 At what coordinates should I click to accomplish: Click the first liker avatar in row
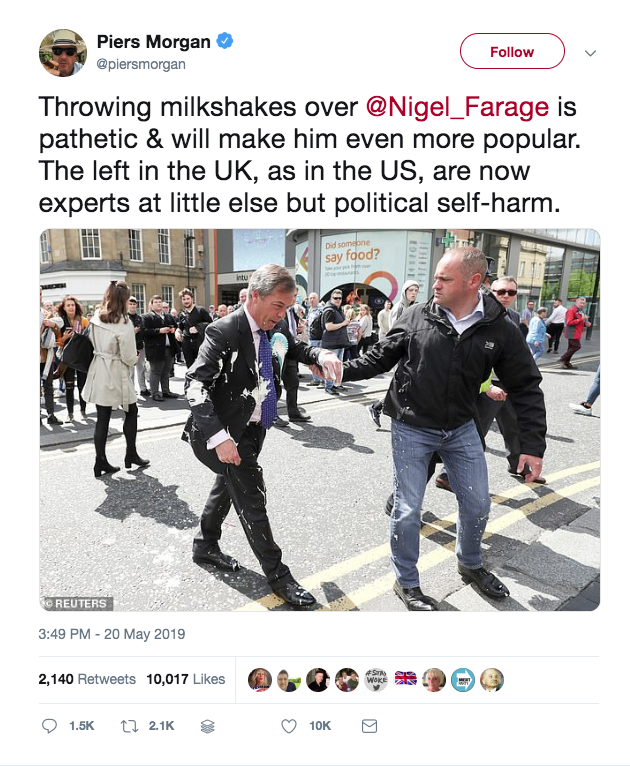[x=259, y=679]
